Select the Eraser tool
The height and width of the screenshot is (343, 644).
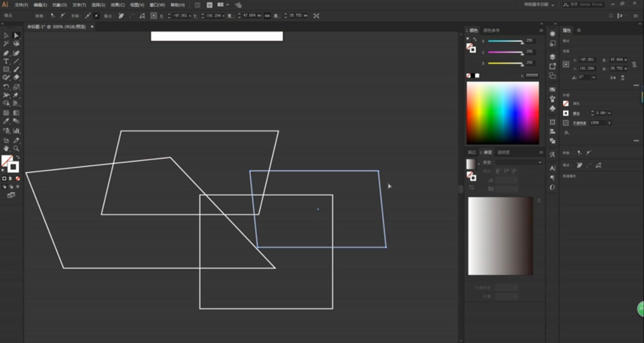coord(16,78)
